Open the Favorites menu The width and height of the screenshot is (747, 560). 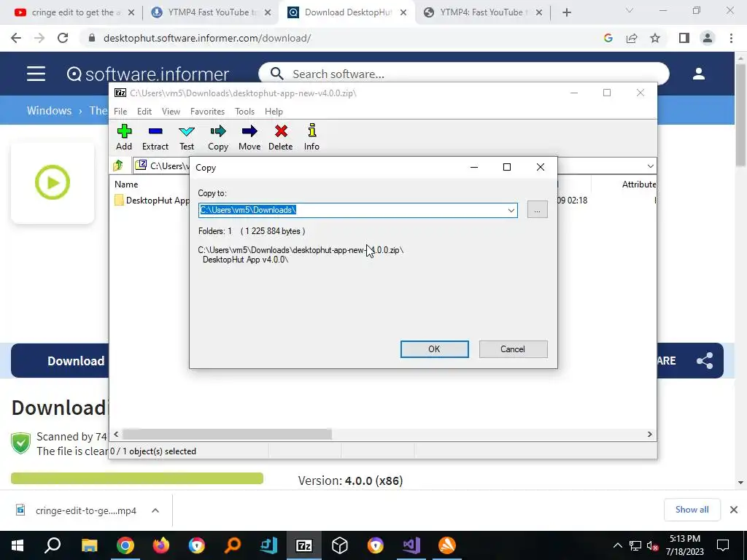(x=207, y=111)
